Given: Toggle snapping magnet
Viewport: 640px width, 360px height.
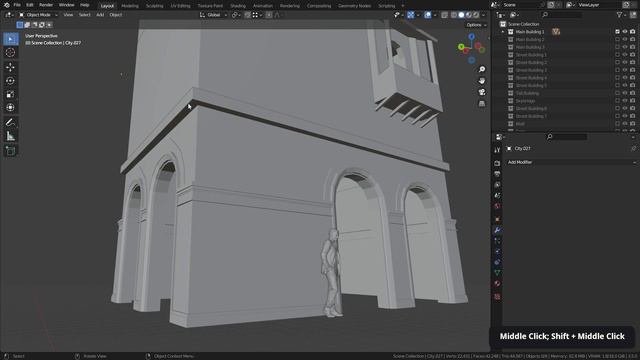Looking at the screenshot, I should pos(248,15).
